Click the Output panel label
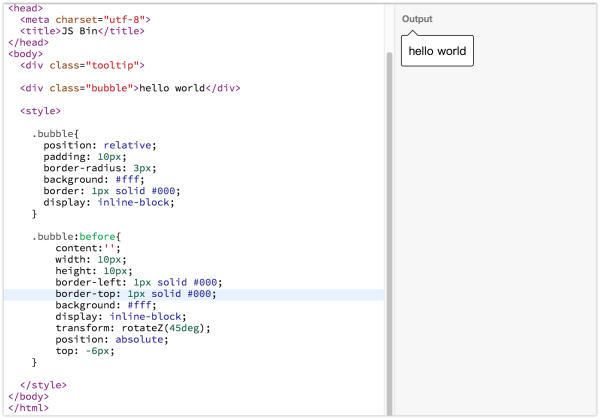The height and width of the screenshot is (419, 600). tap(417, 19)
